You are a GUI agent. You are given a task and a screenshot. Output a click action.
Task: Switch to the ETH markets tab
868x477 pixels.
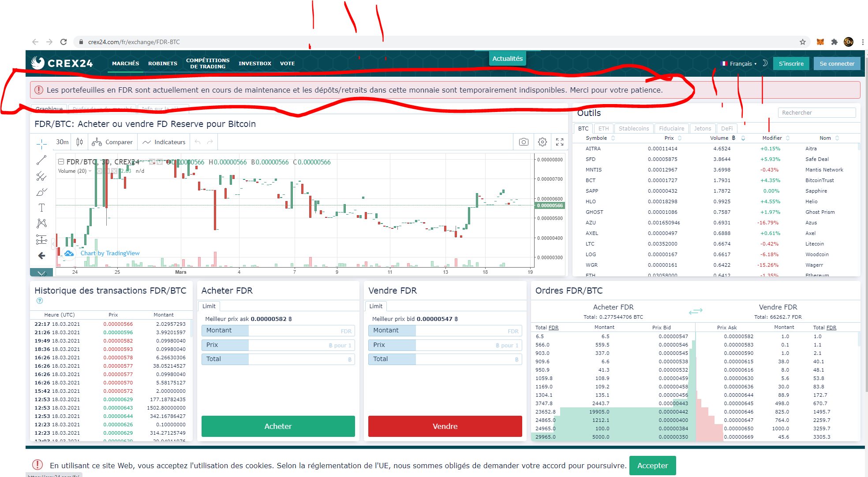point(604,128)
